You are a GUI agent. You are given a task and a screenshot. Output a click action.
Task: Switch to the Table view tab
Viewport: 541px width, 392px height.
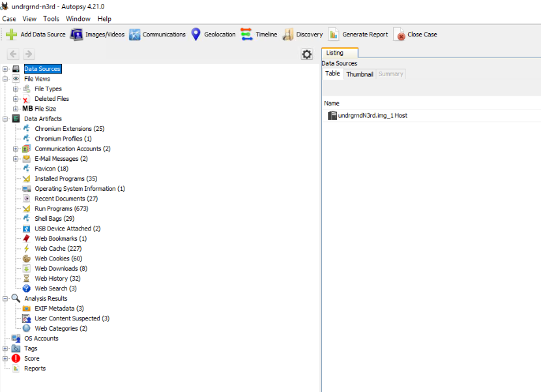pyautogui.click(x=332, y=74)
